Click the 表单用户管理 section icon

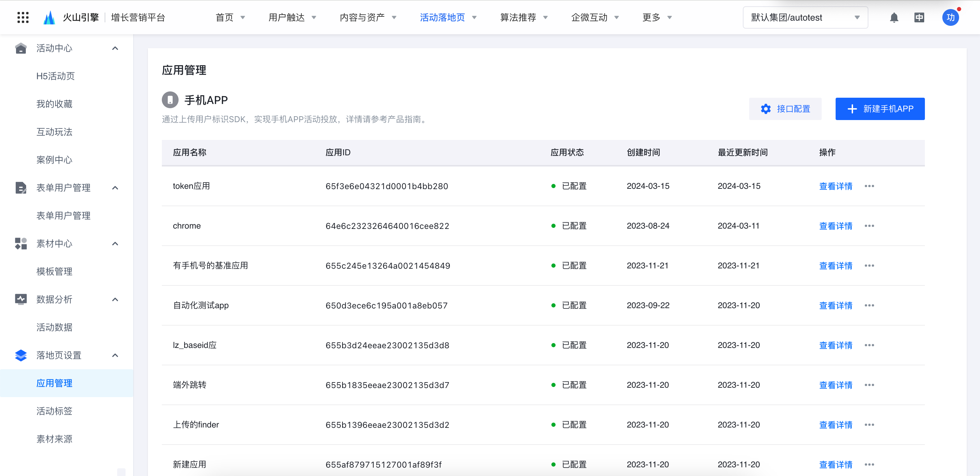[x=21, y=188]
